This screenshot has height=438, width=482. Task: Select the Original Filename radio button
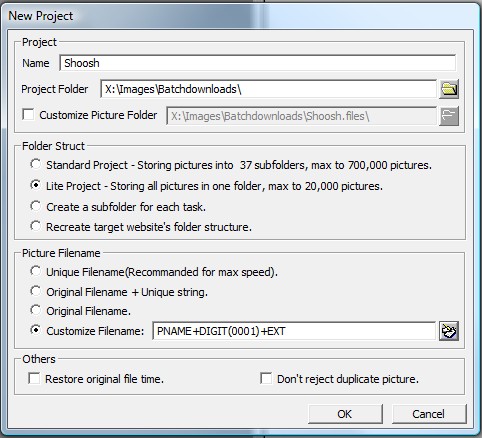pos(35,310)
